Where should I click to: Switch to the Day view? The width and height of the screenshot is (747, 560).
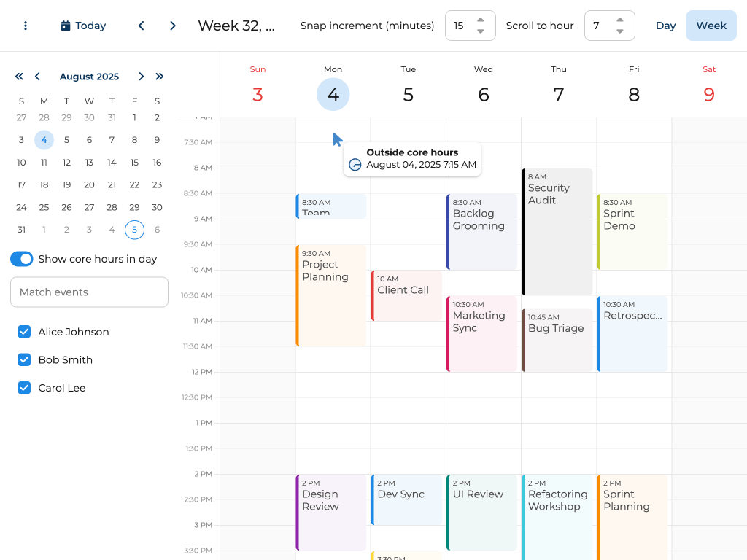[x=665, y=26]
